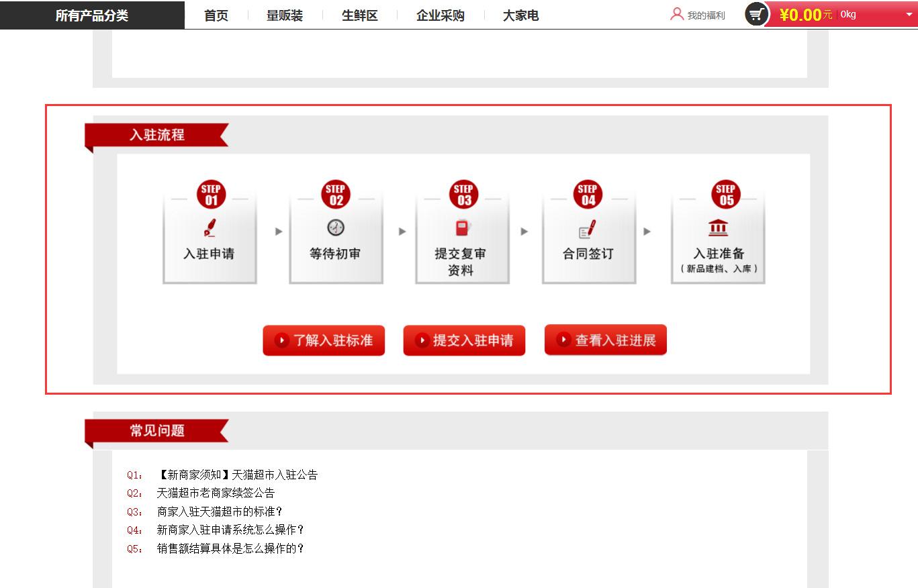This screenshot has width=918, height=588.
Task: Click the red document icon in step 03
Action: [x=462, y=228]
